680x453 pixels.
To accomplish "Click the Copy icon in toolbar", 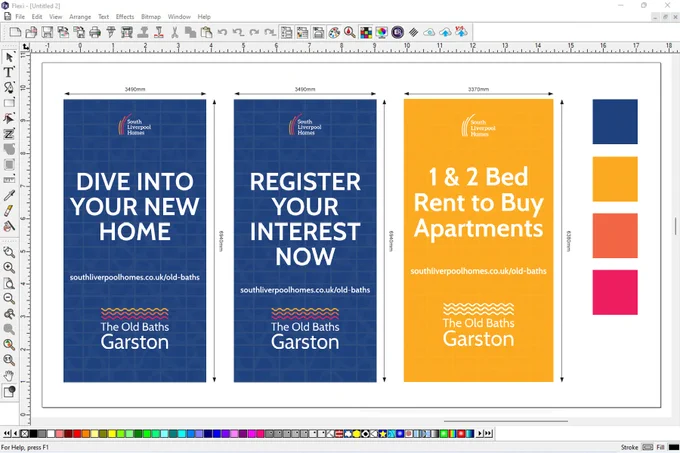I will click(x=190, y=32).
